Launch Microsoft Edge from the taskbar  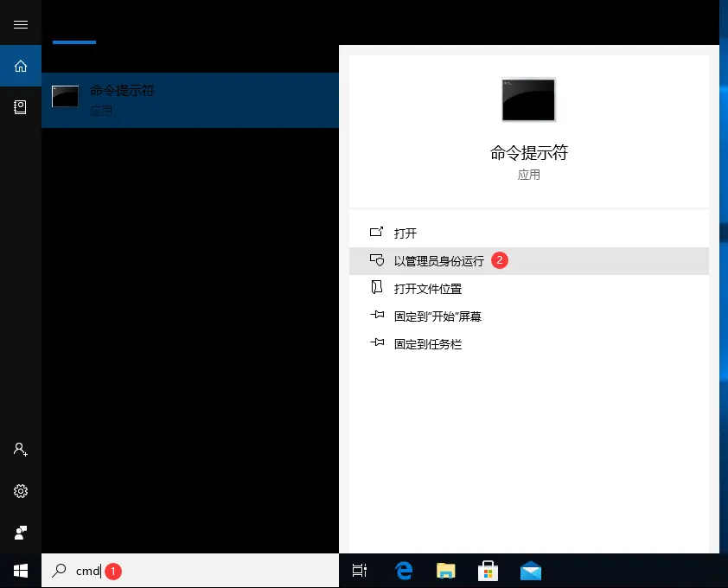coord(403,571)
